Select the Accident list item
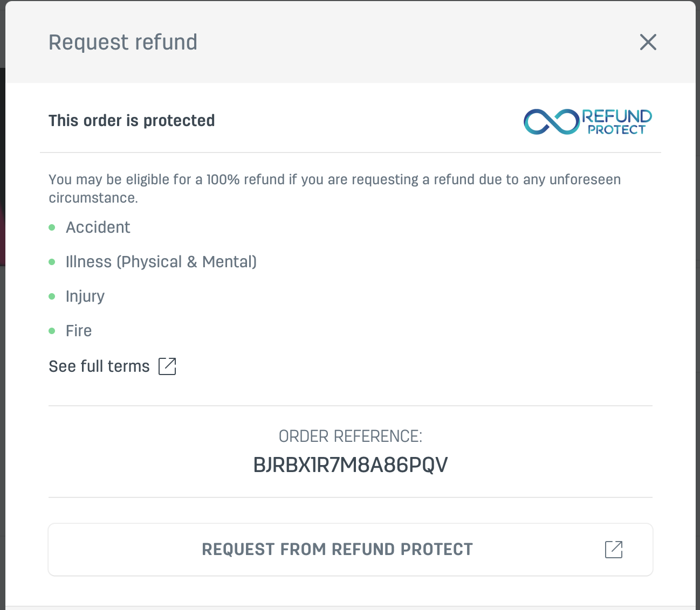 pos(98,227)
